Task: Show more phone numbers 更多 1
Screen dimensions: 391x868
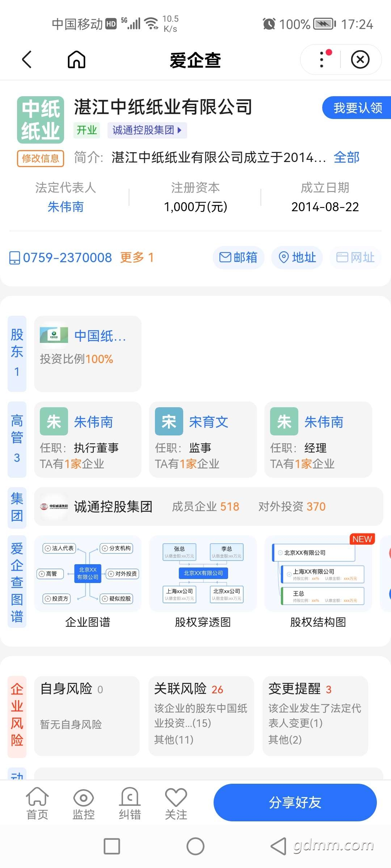Action: click(x=137, y=258)
